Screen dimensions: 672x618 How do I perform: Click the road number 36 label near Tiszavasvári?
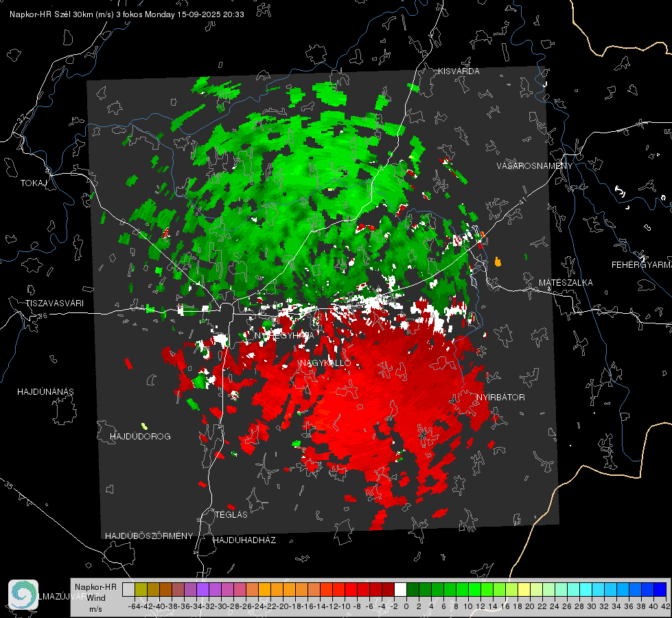43,316
